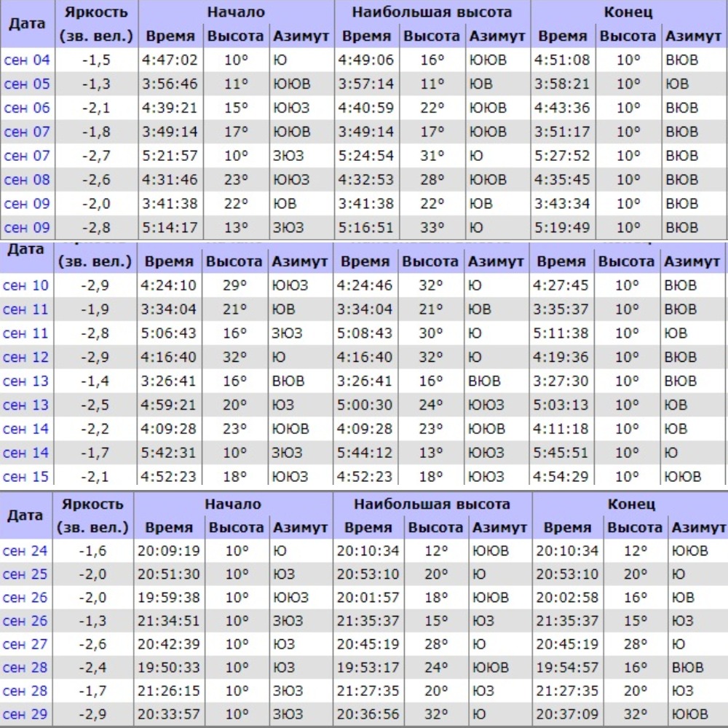The height and width of the screenshot is (728, 728).
Task: Open сен 14 link starting at 5:42:31
Action: pyautogui.click(x=25, y=453)
